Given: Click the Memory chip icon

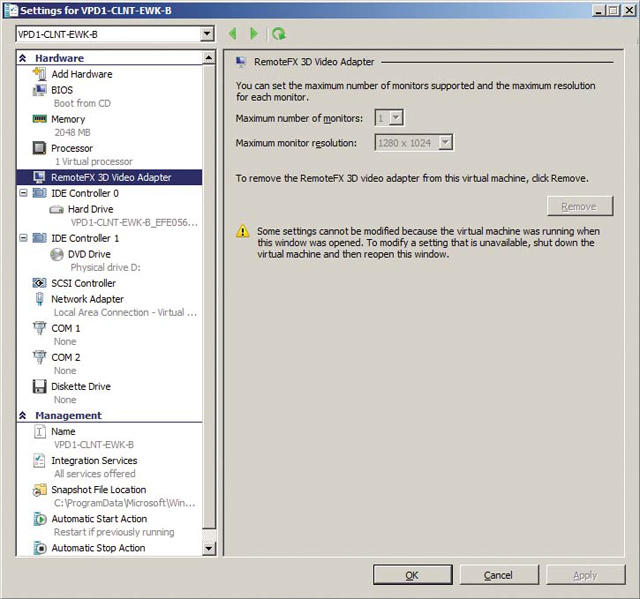Looking at the screenshot, I should [x=40, y=119].
